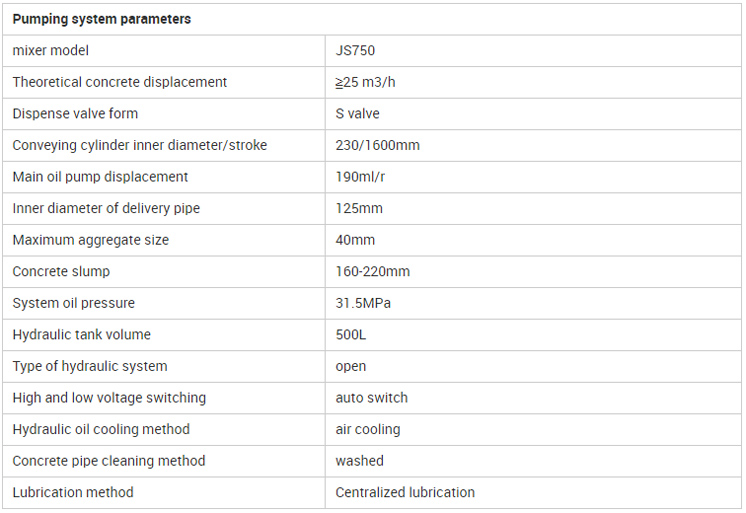
Task: Click the '230/1600mm' value
Action: (x=378, y=145)
